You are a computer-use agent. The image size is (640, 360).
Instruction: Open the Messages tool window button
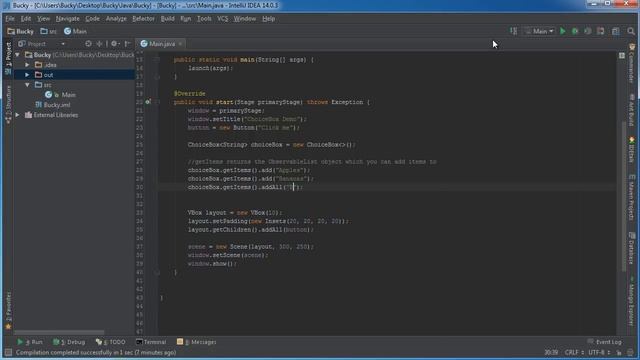196,342
